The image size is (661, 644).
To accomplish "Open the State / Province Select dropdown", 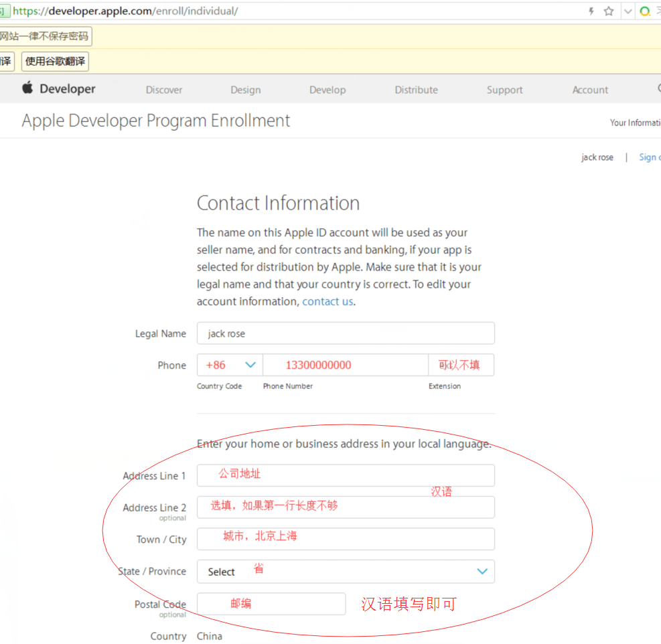I will 346,572.
